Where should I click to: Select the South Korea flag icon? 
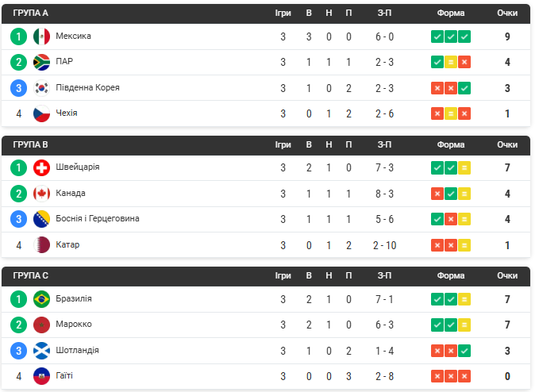pyautogui.click(x=41, y=88)
